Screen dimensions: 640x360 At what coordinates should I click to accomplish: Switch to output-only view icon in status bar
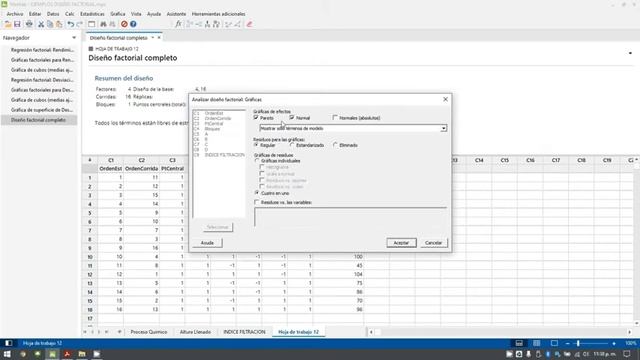point(554,343)
